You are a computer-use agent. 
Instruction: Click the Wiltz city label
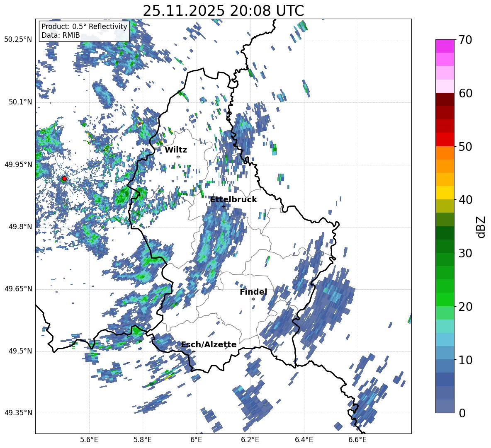176,150
